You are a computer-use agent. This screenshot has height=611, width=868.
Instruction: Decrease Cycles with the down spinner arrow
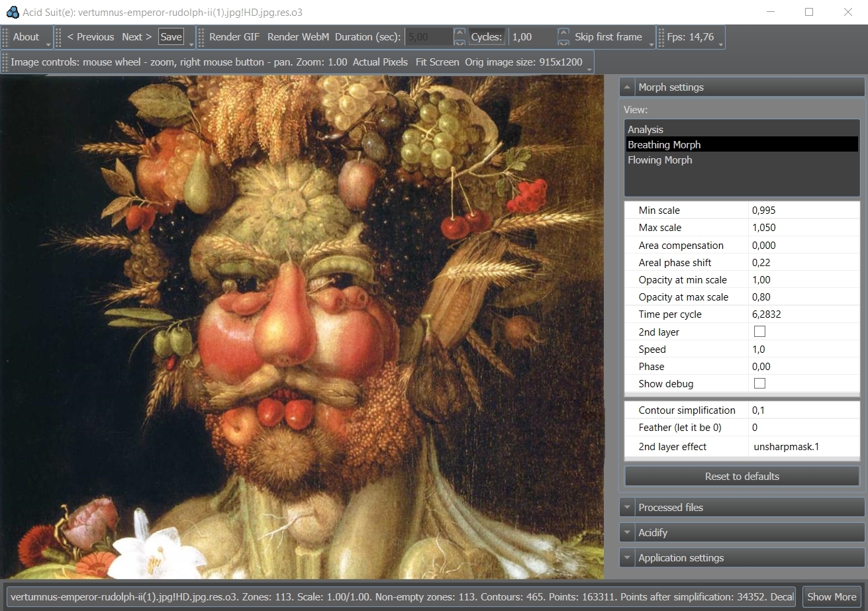point(563,42)
